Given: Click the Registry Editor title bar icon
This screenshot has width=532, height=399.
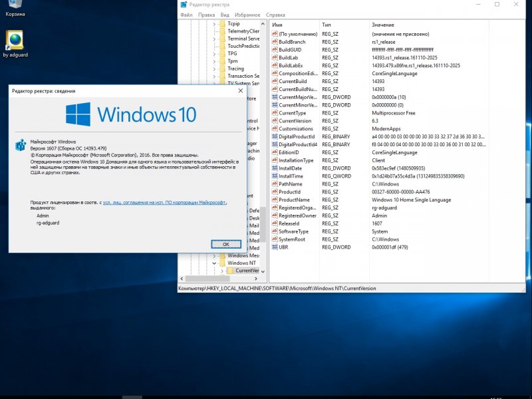Looking at the screenshot, I should click(x=184, y=5).
